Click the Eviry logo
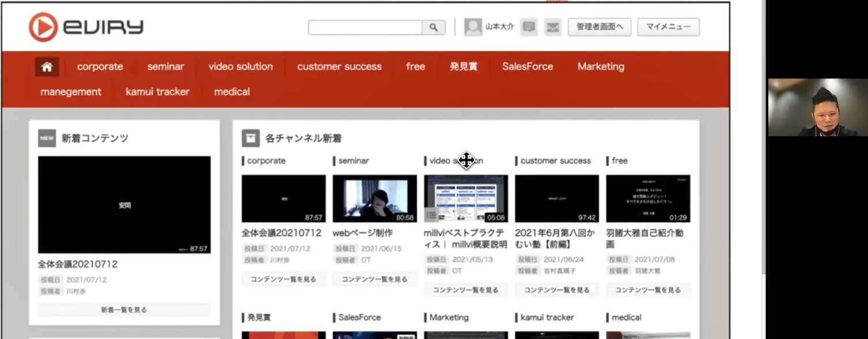 tap(85, 26)
